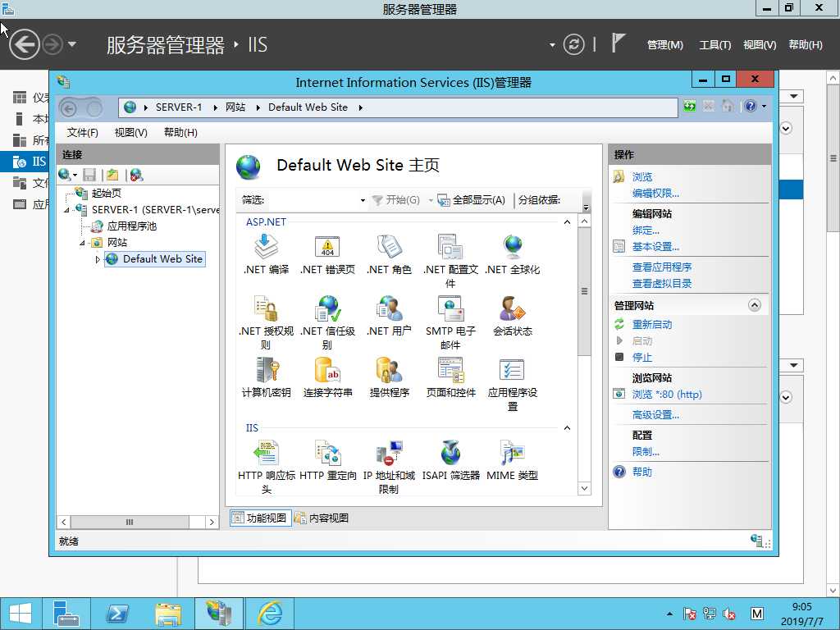840x630 pixels.
Task: Expand the Default Web Site tree node
Action: (x=98, y=259)
